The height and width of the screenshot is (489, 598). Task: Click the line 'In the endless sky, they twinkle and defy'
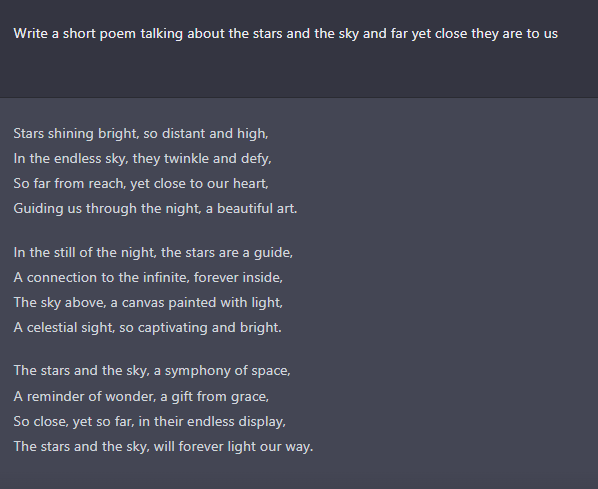tap(142, 158)
